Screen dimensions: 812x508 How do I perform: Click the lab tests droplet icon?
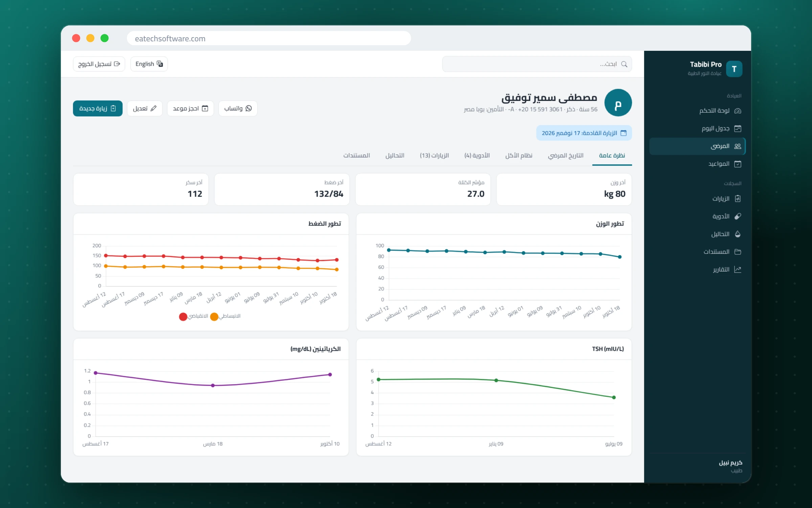click(x=738, y=234)
